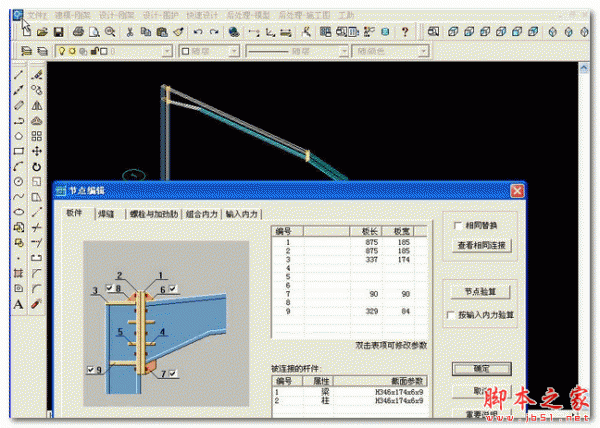Click the Save floppy disk icon
Viewport: 600px width, 428px height.
click(x=58, y=32)
